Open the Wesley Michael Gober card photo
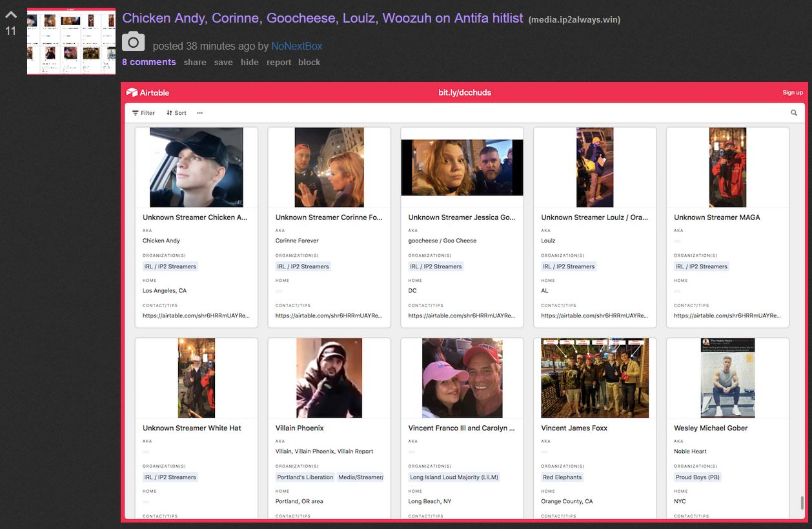The height and width of the screenshot is (529, 812). (x=727, y=378)
